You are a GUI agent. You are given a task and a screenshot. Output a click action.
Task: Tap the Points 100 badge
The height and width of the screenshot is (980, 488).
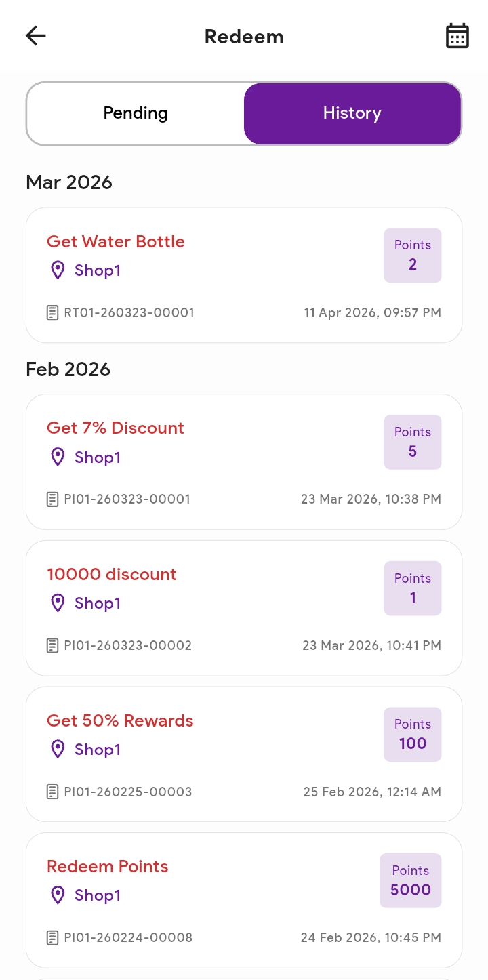[x=412, y=735]
